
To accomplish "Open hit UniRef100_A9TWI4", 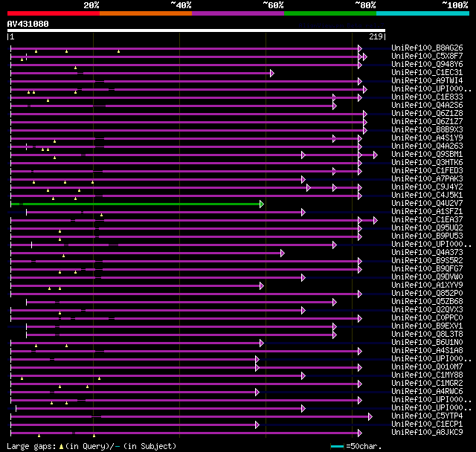I will tap(427, 81).
